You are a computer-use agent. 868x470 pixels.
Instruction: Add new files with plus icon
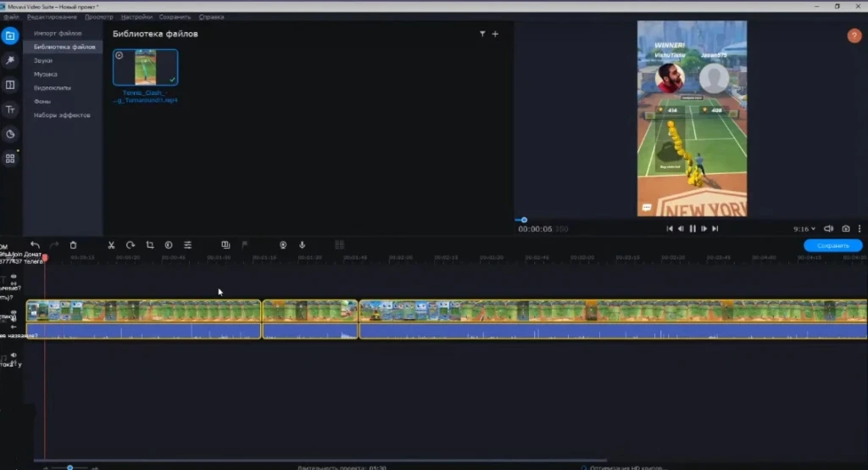(x=495, y=34)
